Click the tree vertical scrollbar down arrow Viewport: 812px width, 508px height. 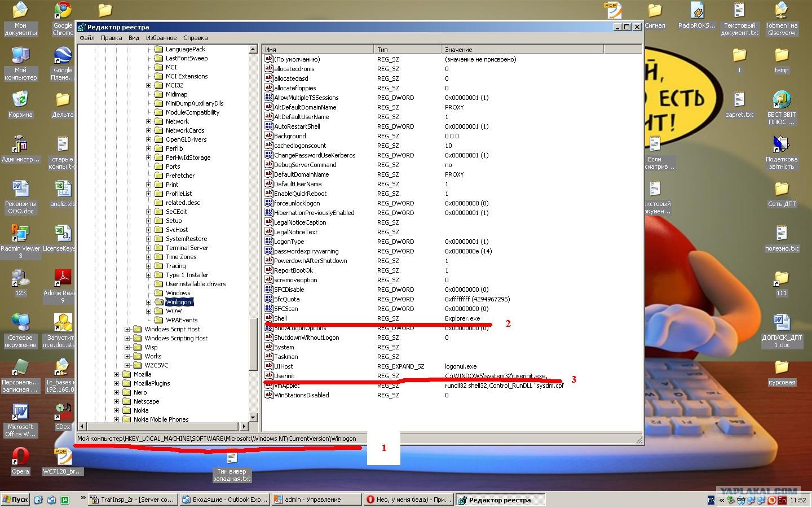(253, 417)
